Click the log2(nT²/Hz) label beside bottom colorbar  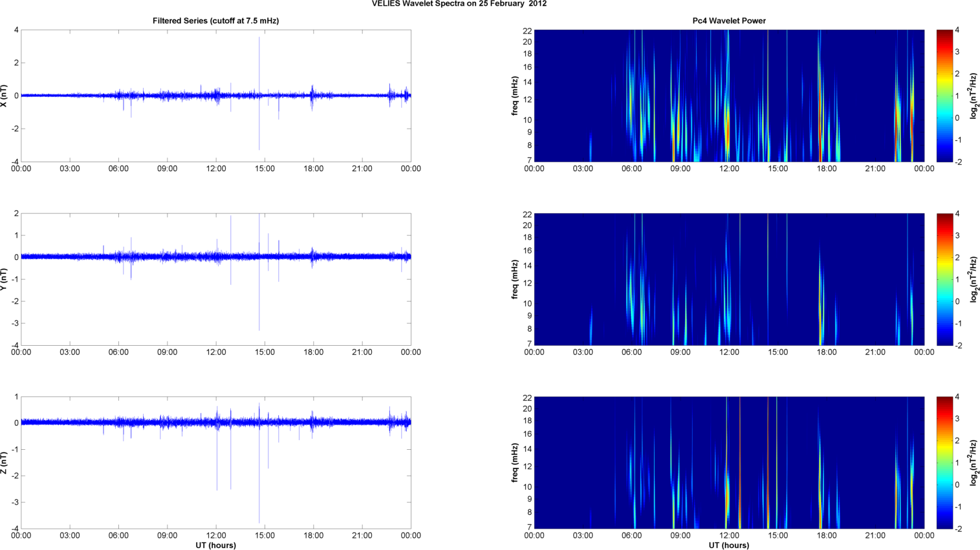[x=973, y=463]
